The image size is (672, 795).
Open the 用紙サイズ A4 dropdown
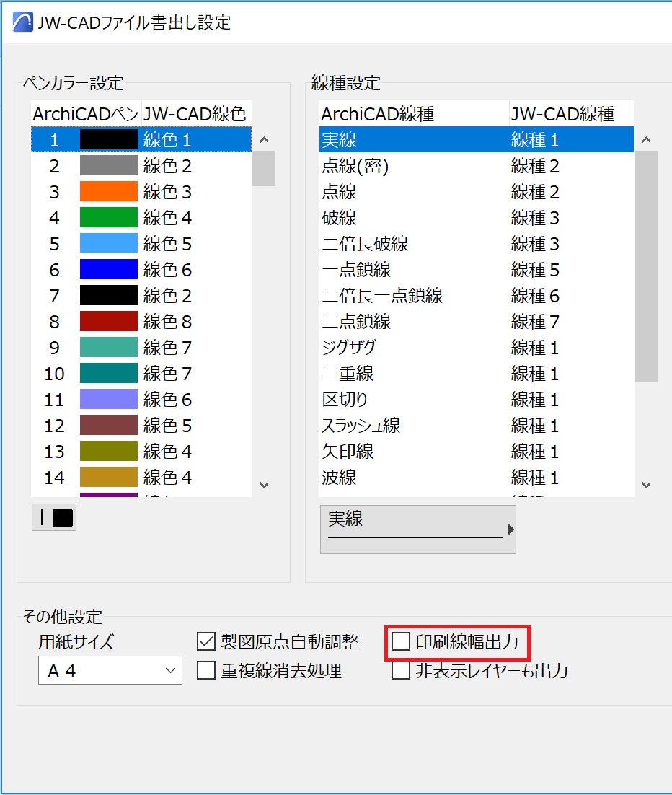(110, 670)
